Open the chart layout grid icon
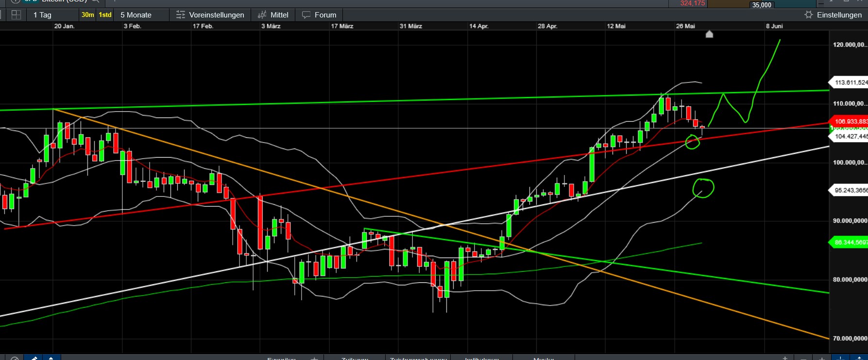This screenshot has height=360, width=868. pyautogui.click(x=16, y=15)
